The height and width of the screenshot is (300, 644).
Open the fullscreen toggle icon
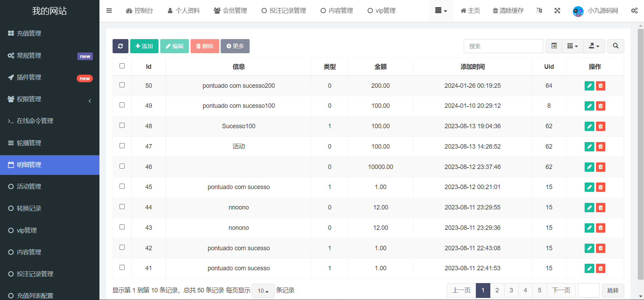point(557,11)
